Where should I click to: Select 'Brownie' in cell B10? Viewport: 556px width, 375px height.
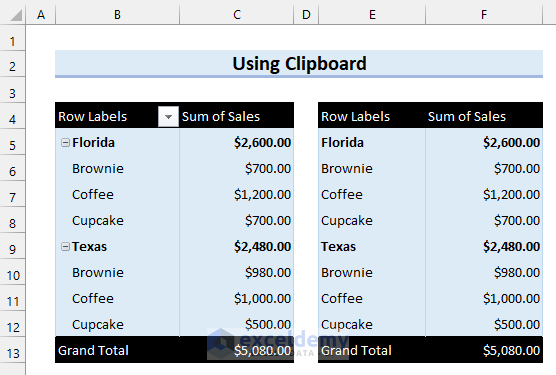117,272
